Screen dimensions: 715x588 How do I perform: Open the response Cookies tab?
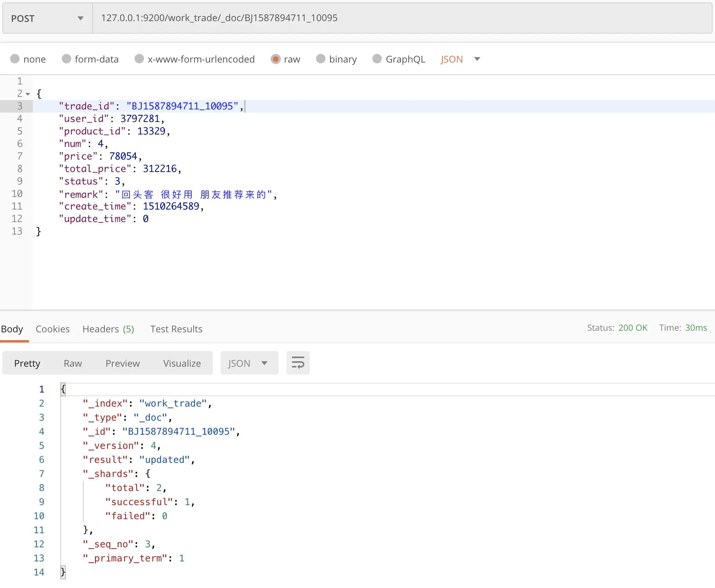(x=53, y=329)
